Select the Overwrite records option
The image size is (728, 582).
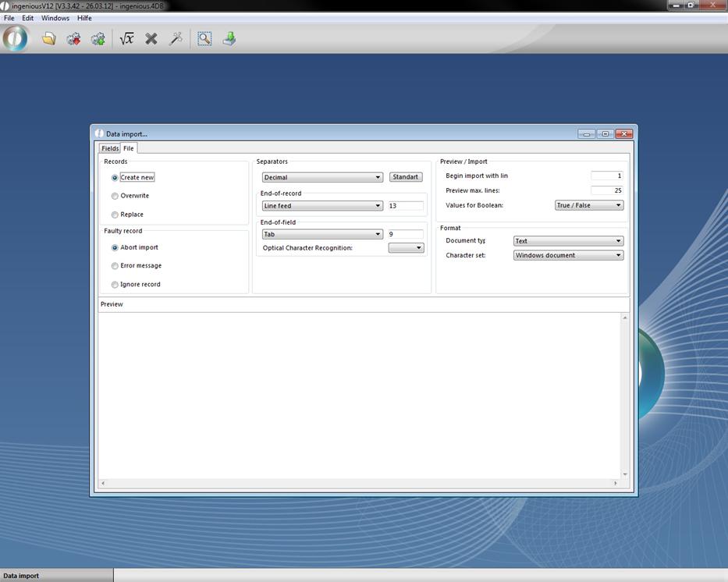pos(115,196)
